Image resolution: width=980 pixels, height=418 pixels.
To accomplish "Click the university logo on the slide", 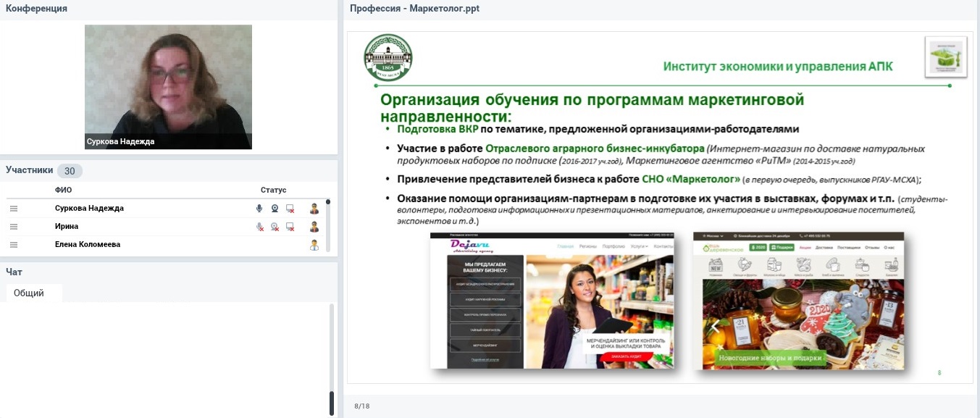I will coord(388,58).
